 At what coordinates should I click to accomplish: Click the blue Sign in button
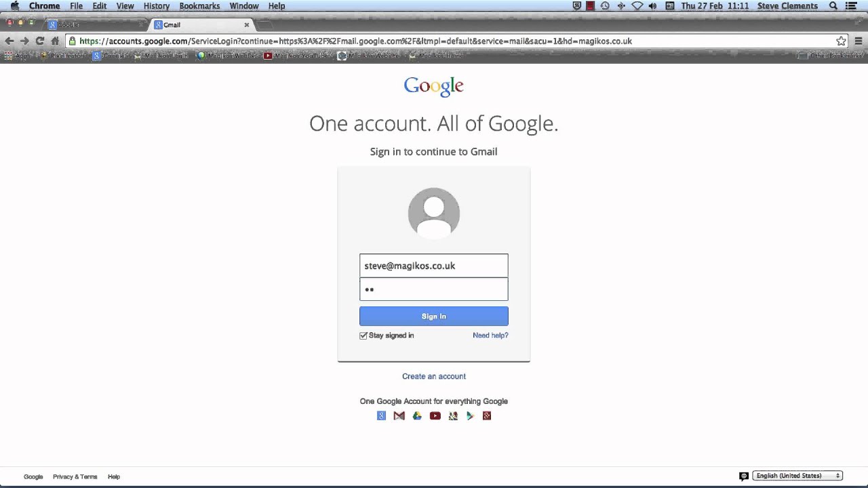click(434, 317)
